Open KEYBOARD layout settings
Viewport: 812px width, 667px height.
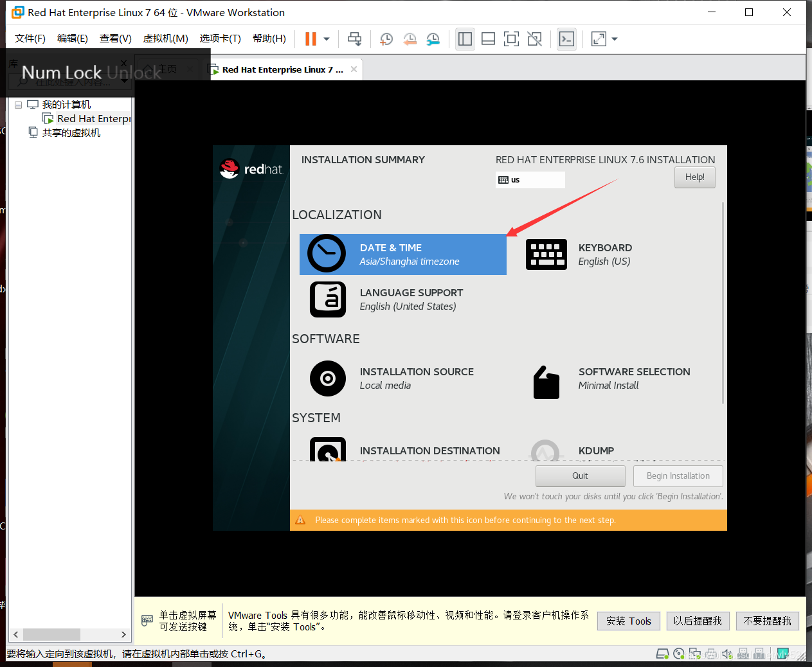point(579,254)
